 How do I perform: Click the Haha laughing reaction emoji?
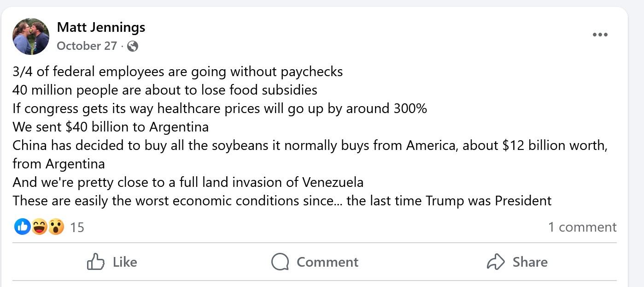pos(39,227)
